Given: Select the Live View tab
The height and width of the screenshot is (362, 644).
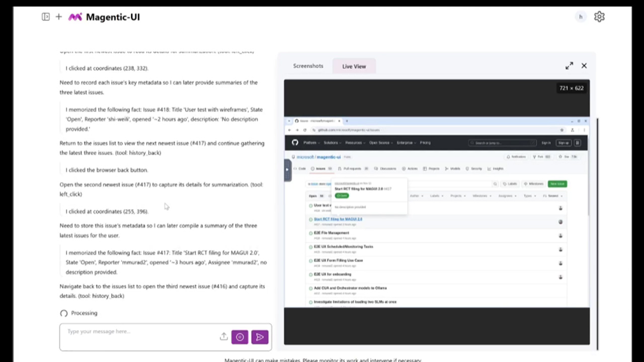Looking at the screenshot, I should click(354, 66).
